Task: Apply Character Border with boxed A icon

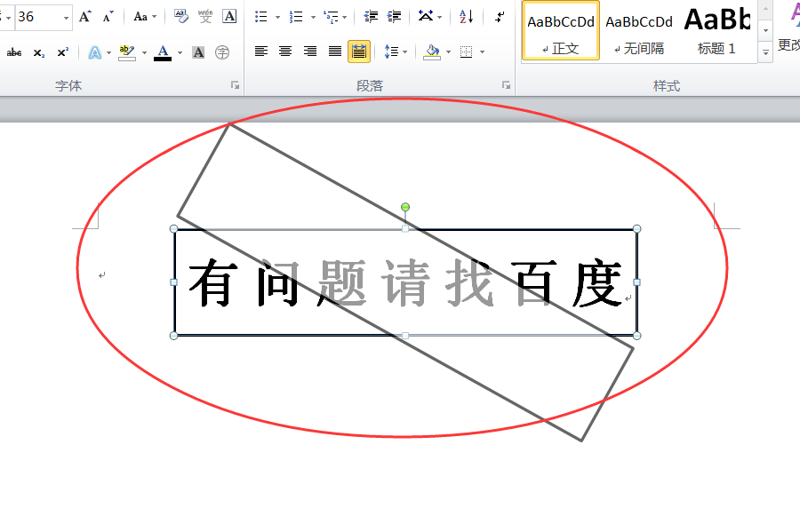Action: (229, 16)
